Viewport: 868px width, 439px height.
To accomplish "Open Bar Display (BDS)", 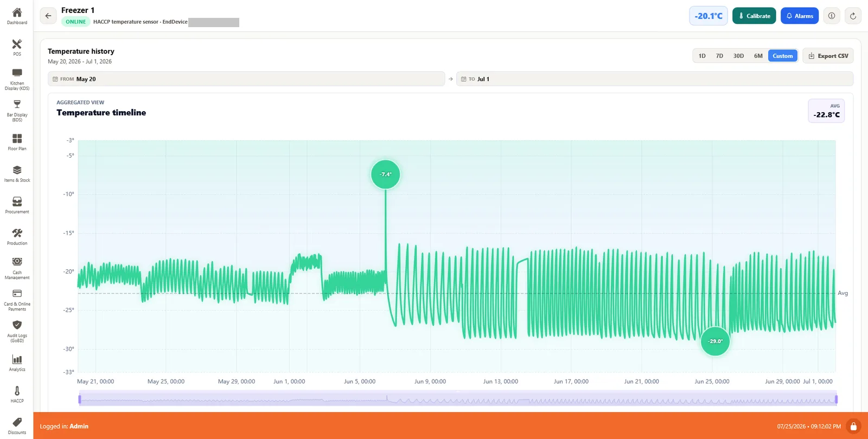I will tap(17, 111).
